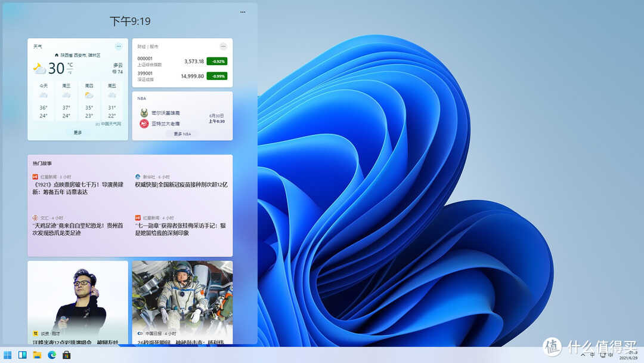Click the Milwaukee Bucks team logo
This screenshot has height=363, width=644.
144,113
